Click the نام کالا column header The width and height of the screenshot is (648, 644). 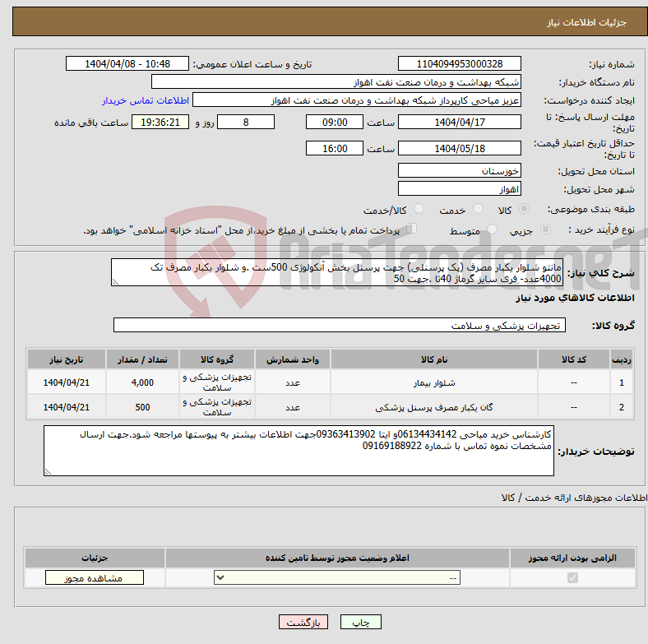point(434,359)
